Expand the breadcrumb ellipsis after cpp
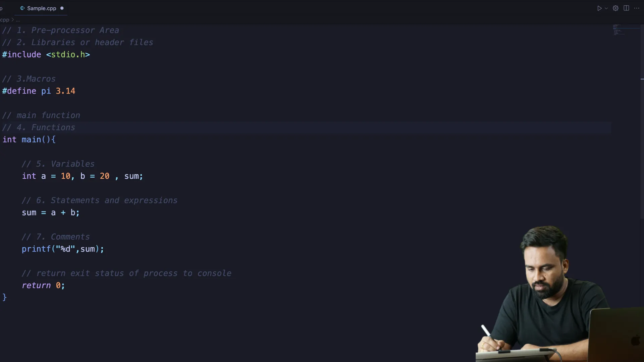This screenshot has height=362, width=644. tap(18, 20)
